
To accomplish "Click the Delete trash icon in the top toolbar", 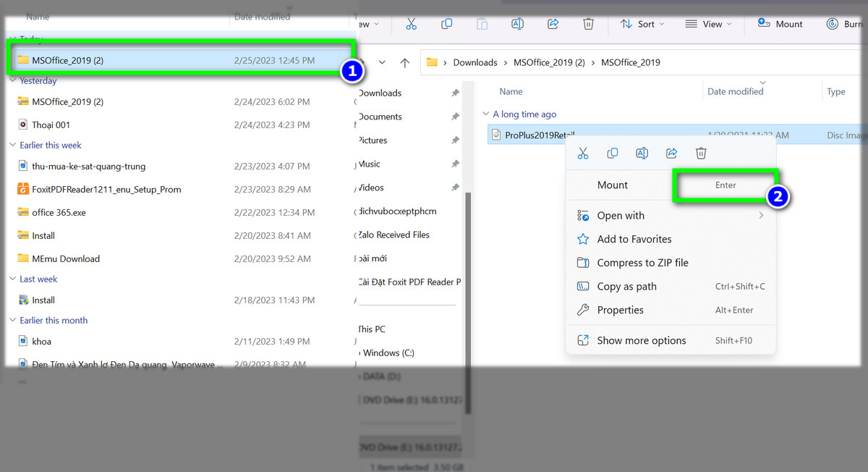I will (588, 24).
